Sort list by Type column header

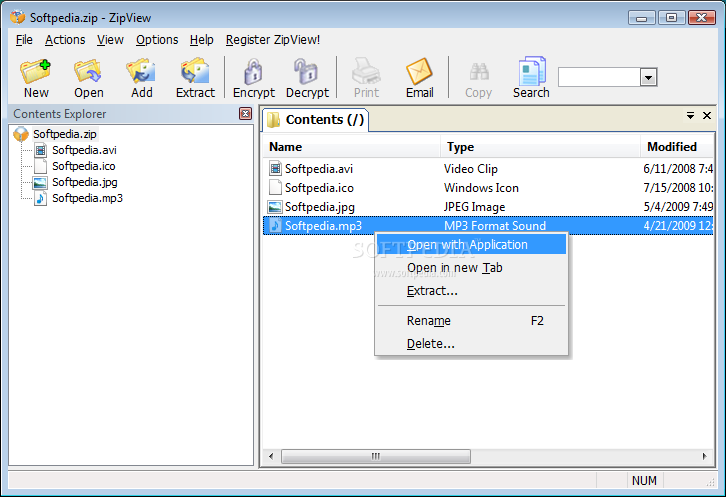(540, 147)
